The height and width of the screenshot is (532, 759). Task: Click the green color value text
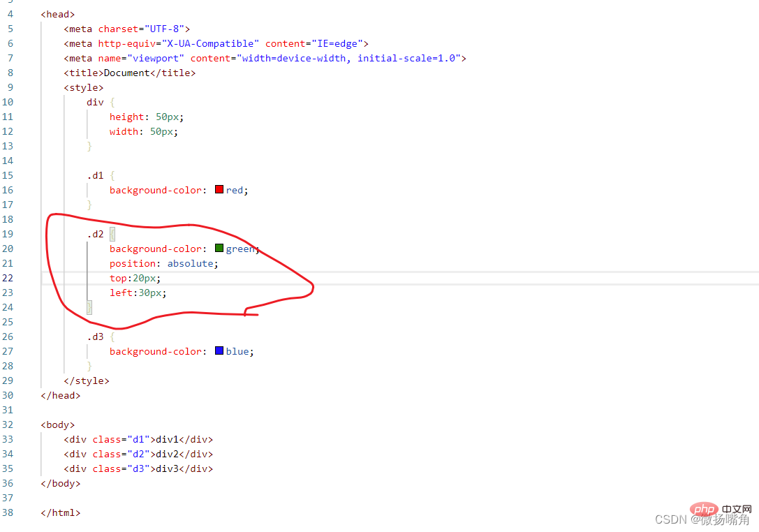point(240,249)
